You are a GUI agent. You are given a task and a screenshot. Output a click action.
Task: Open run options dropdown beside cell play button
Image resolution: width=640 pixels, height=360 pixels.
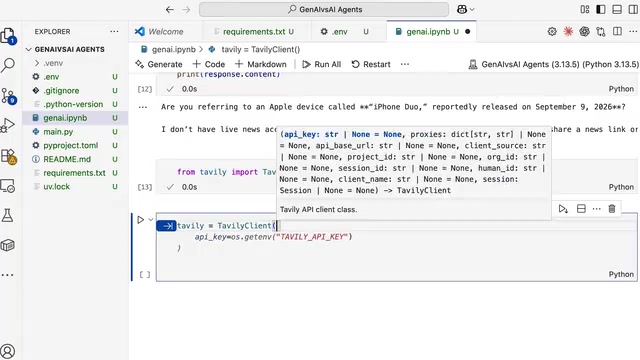(151, 220)
